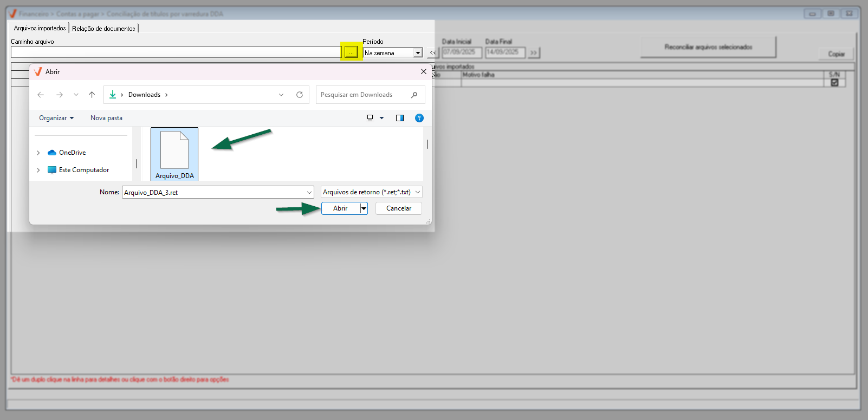This screenshot has width=868, height=420.
Task: Click the Data Final date field
Action: [504, 52]
